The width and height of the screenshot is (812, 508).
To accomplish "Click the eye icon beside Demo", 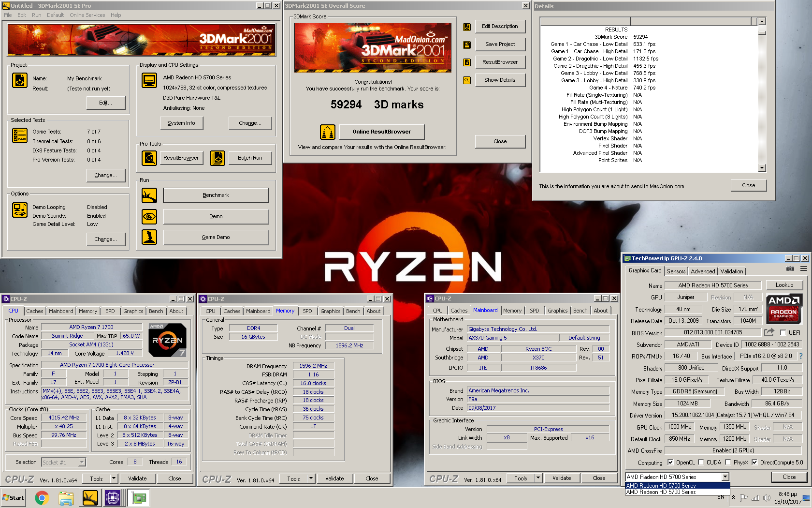I will tap(149, 216).
